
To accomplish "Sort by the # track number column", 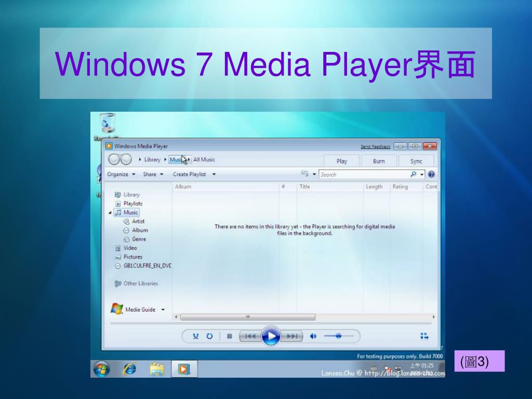I will coord(288,187).
